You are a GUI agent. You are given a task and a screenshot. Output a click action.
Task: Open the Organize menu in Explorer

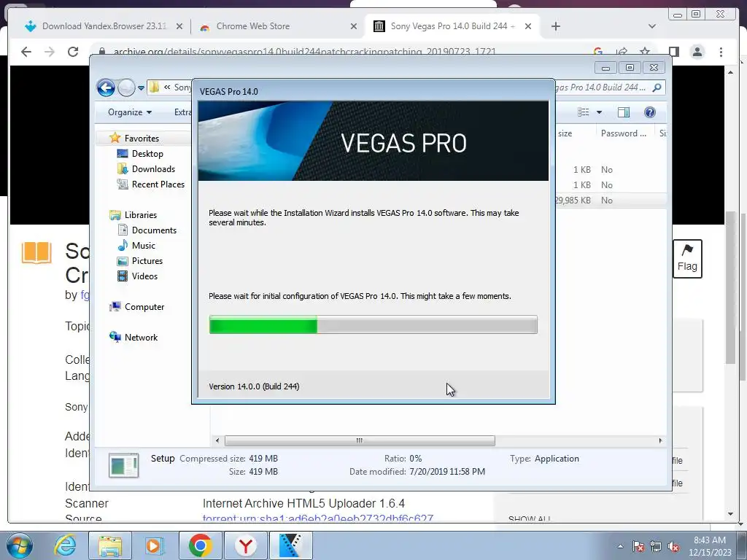130,112
